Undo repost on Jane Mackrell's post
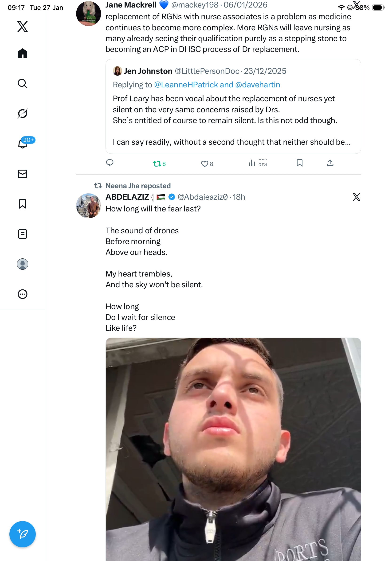 (x=157, y=164)
